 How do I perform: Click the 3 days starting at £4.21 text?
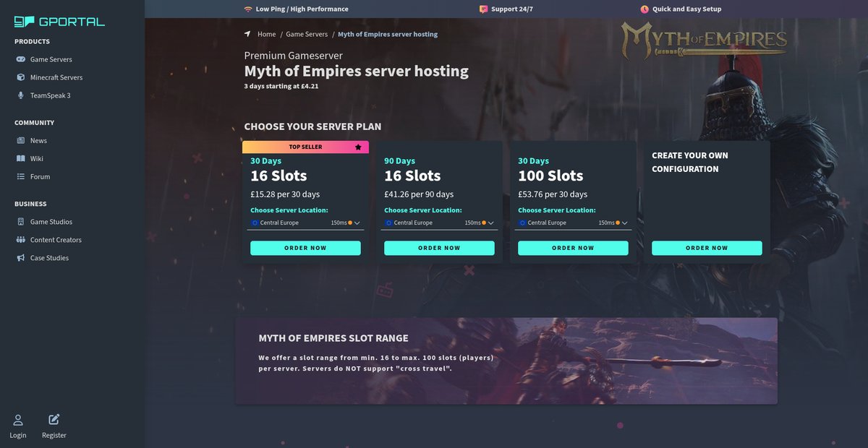(281, 86)
